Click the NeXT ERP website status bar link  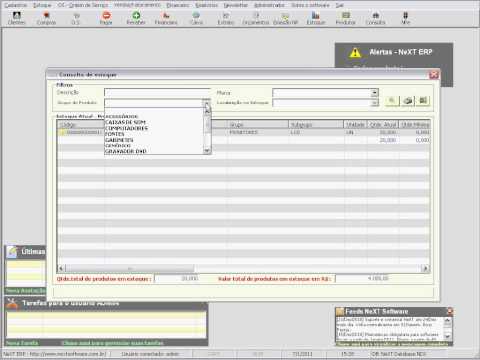(x=55, y=354)
